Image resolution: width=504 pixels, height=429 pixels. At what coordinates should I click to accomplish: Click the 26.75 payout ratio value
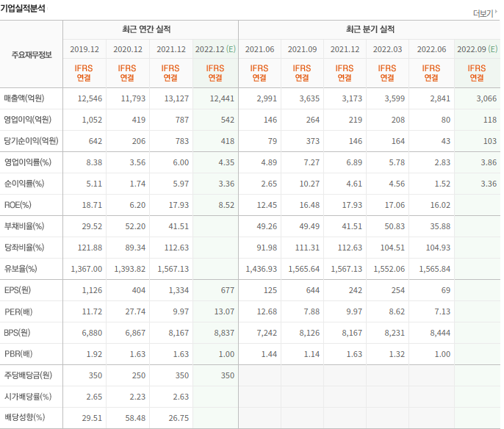pyautogui.click(x=179, y=418)
